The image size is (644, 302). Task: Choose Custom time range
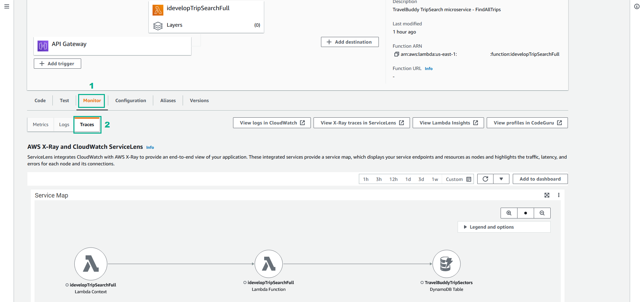(x=454, y=179)
